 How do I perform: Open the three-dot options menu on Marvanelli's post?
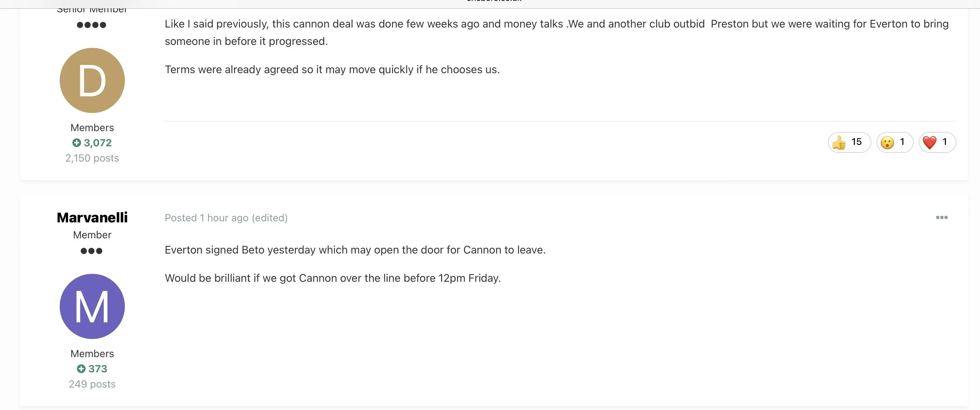tap(941, 217)
